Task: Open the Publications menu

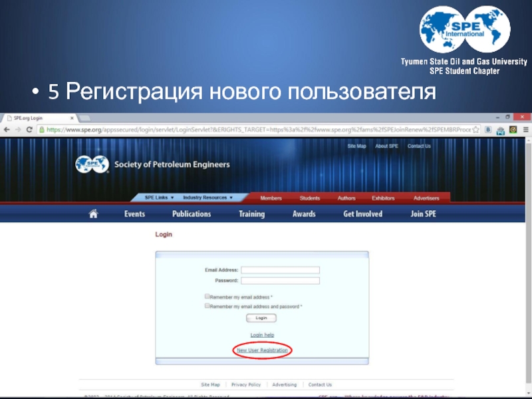Action: [192, 213]
